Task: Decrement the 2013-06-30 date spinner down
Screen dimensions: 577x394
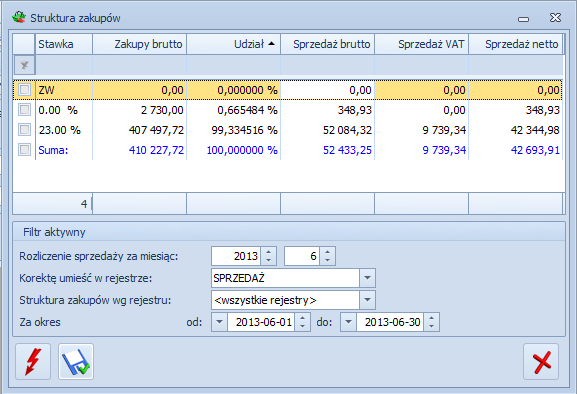Action: point(432,327)
